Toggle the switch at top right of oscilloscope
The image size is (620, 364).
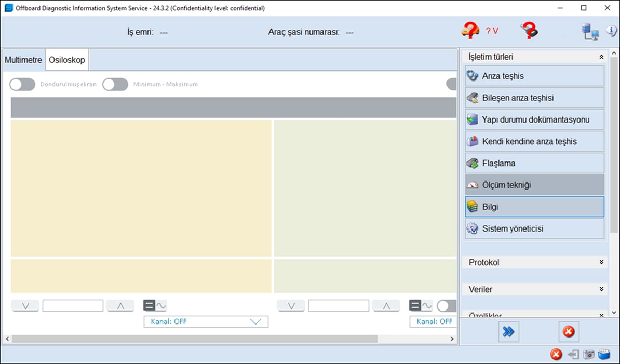(x=451, y=84)
